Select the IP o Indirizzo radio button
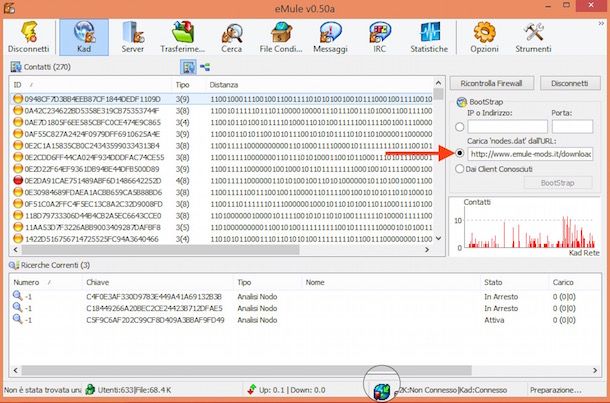610x403 pixels. (x=459, y=127)
